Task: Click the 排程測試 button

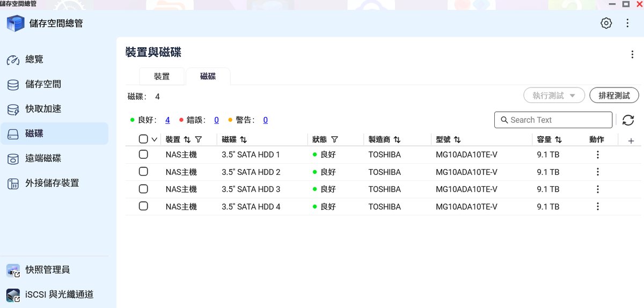Action: pyautogui.click(x=614, y=96)
